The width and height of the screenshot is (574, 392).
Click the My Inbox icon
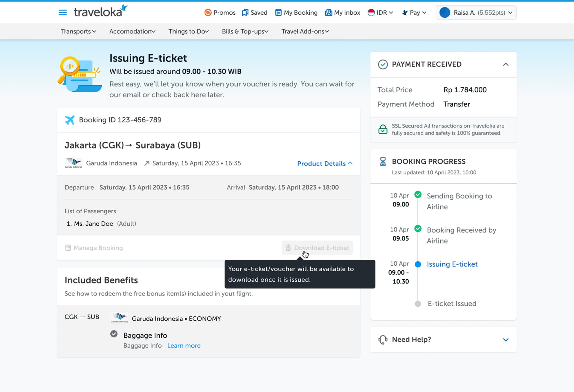[328, 13]
